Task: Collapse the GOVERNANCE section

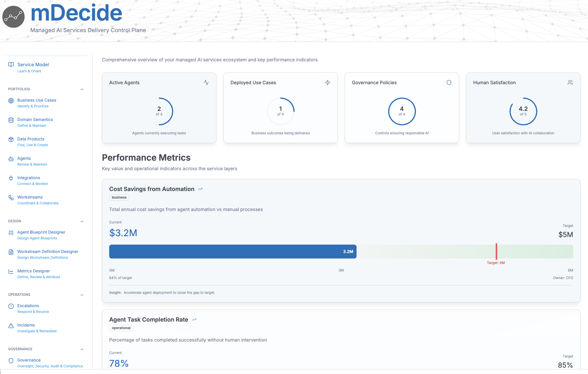Action: pyautogui.click(x=82, y=349)
